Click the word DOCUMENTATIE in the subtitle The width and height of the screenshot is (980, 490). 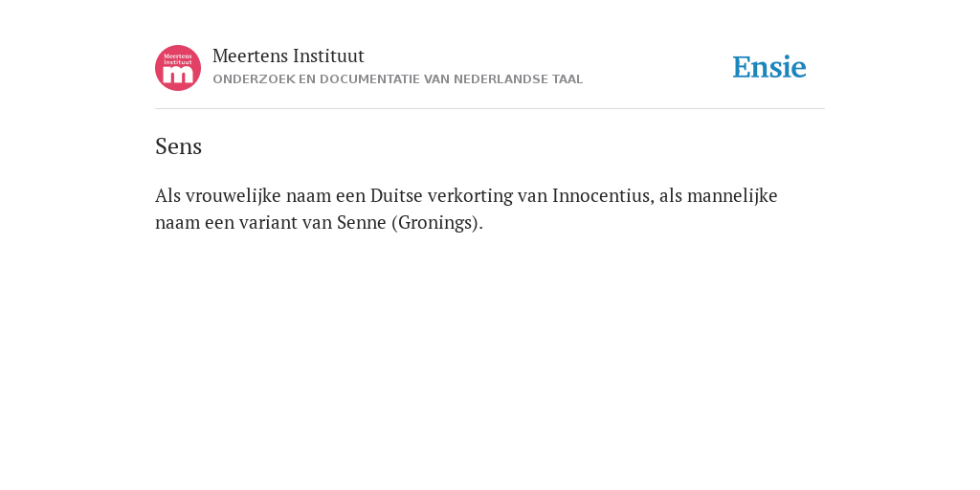point(370,79)
